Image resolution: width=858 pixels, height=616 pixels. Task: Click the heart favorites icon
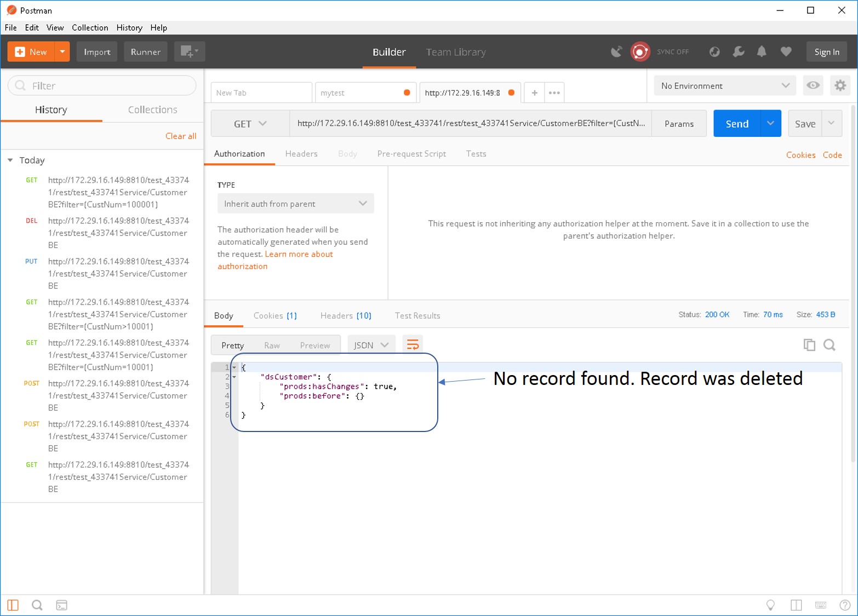(786, 51)
